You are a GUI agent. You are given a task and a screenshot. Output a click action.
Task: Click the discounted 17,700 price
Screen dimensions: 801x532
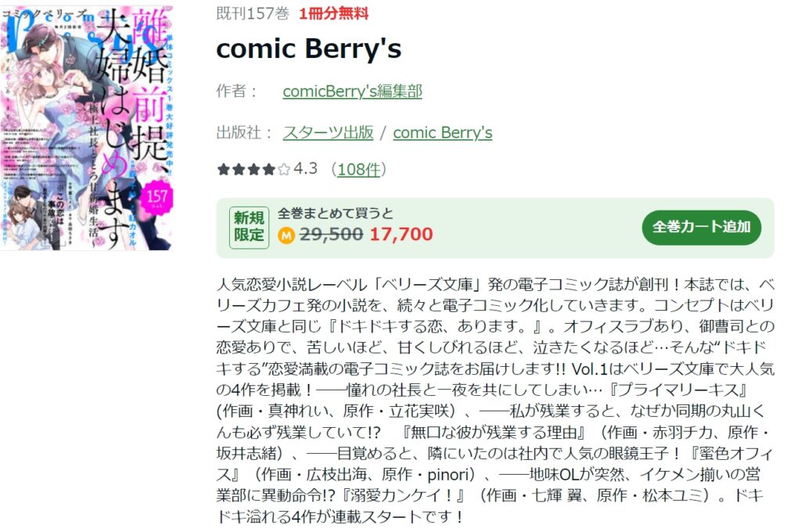coord(401,234)
